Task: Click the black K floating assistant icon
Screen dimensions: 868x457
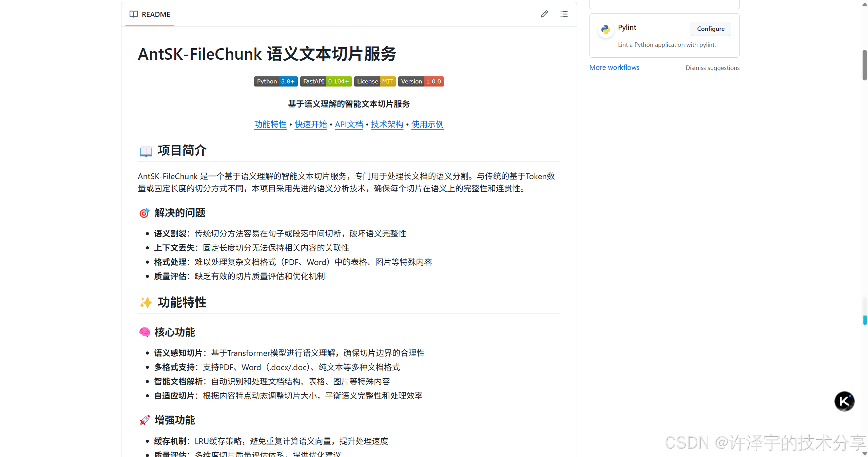Action: (x=844, y=401)
